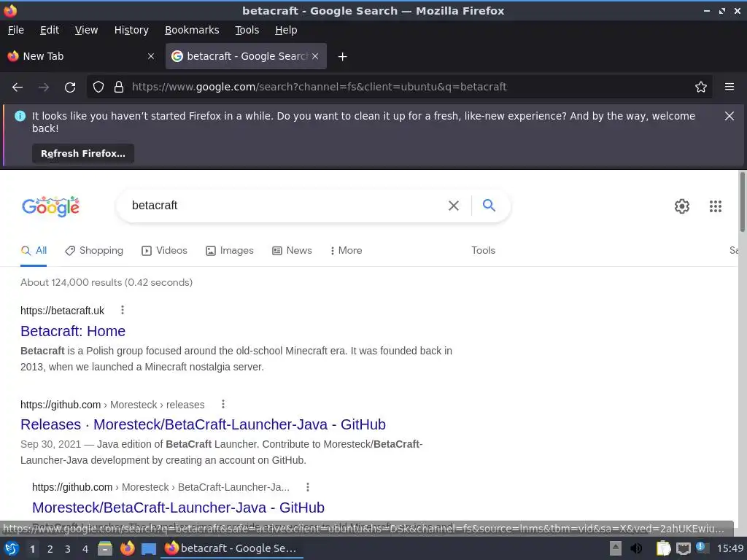Image resolution: width=747 pixels, height=560 pixels.
Task: Reload the current page
Action: [x=70, y=87]
